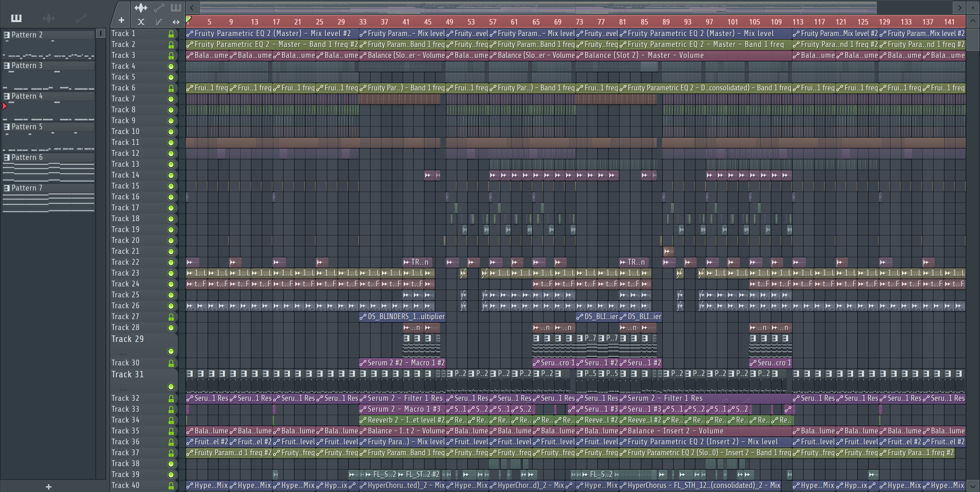The image size is (980, 492).
Task: Click the Track 40 name label
Action: pyautogui.click(x=125, y=486)
